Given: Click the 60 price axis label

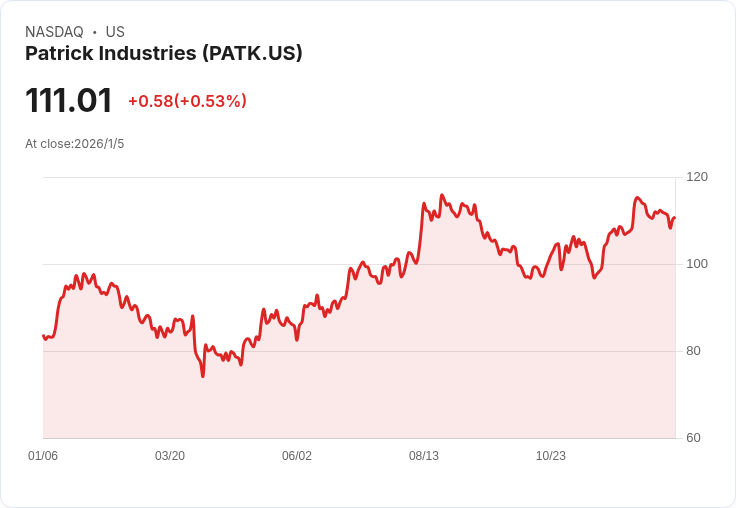Looking at the screenshot, I should tap(693, 438).
